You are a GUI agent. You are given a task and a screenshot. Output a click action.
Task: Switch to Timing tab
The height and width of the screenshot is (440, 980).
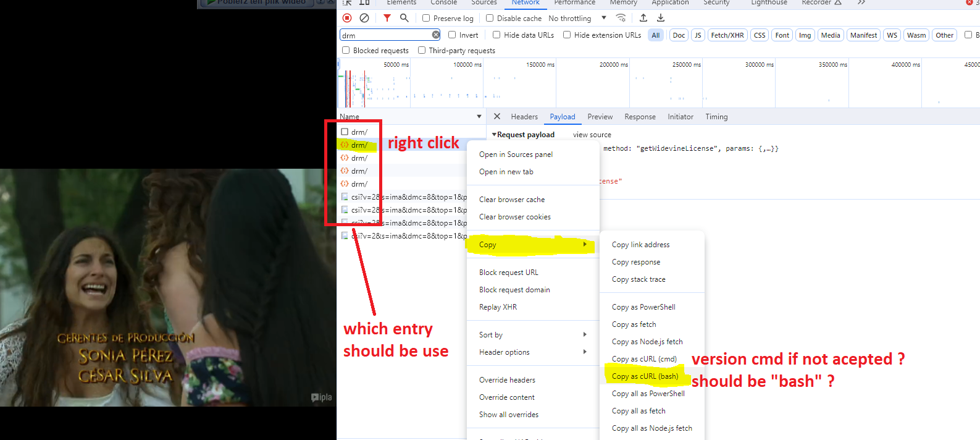pos(716,117)
